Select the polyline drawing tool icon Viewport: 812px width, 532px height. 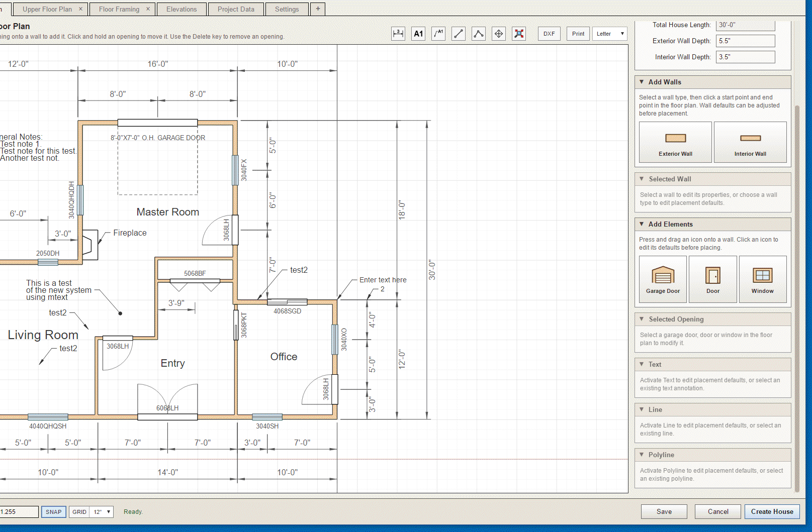479,34
